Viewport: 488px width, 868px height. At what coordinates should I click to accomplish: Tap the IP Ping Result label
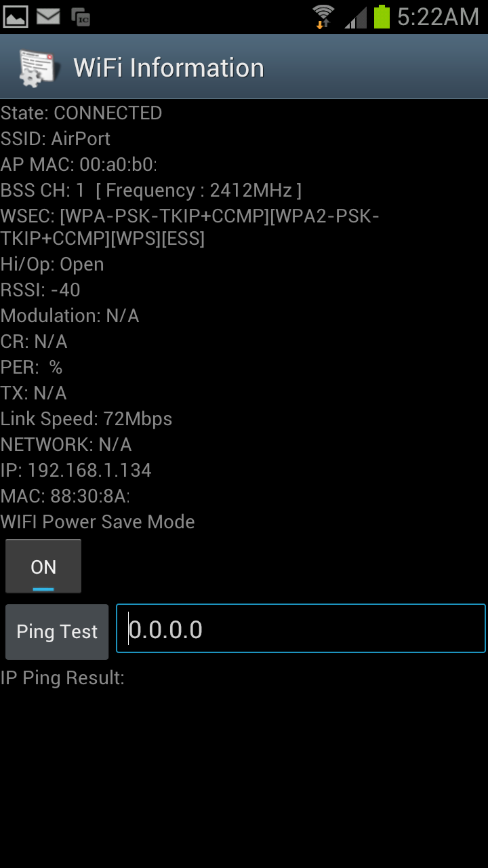(x=62, y=677)
